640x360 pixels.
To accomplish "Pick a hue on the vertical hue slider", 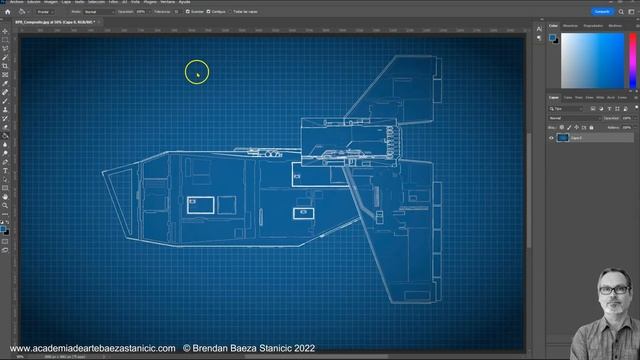I will click(x=633, y=60).
